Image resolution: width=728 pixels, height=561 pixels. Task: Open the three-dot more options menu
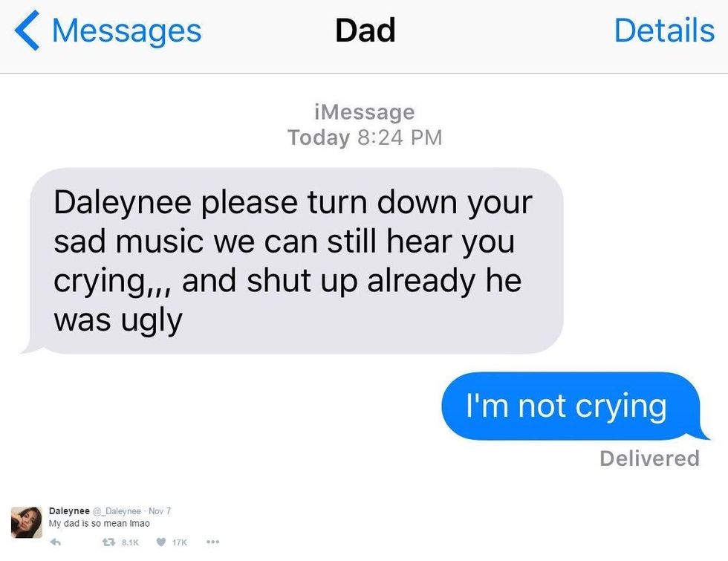(212, 542)
